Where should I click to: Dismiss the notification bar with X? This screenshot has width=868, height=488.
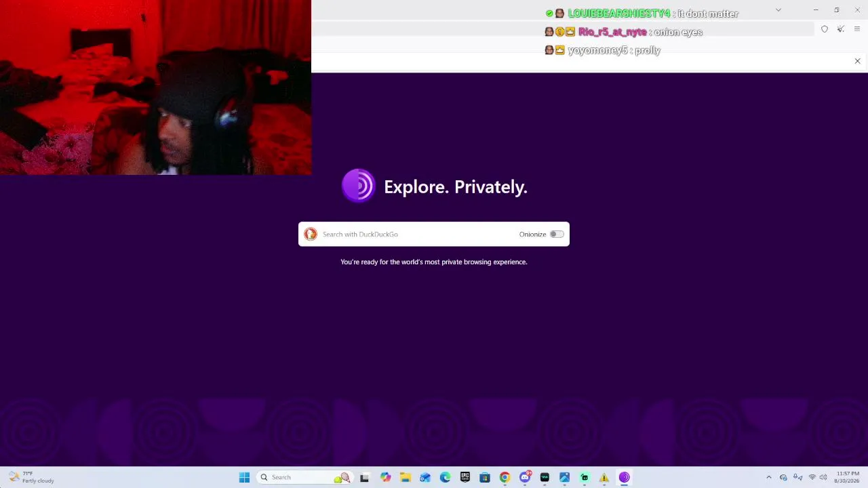[x=857, y=62]
